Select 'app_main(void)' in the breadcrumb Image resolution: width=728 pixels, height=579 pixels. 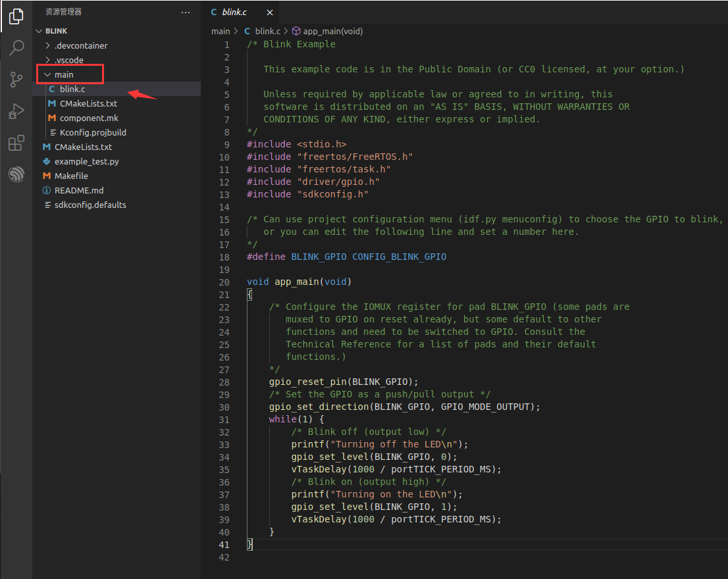333,31
